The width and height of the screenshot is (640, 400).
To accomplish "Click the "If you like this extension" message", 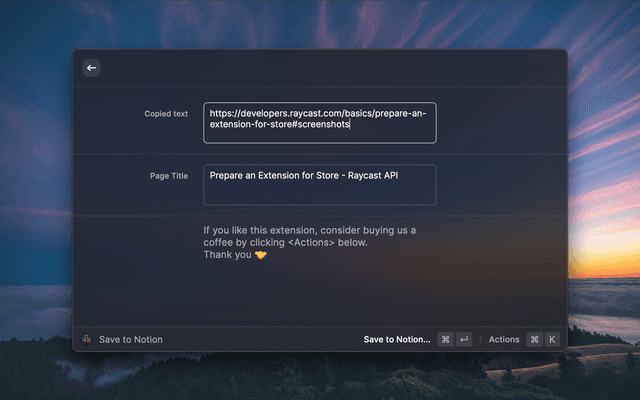I will pos(309,230).
